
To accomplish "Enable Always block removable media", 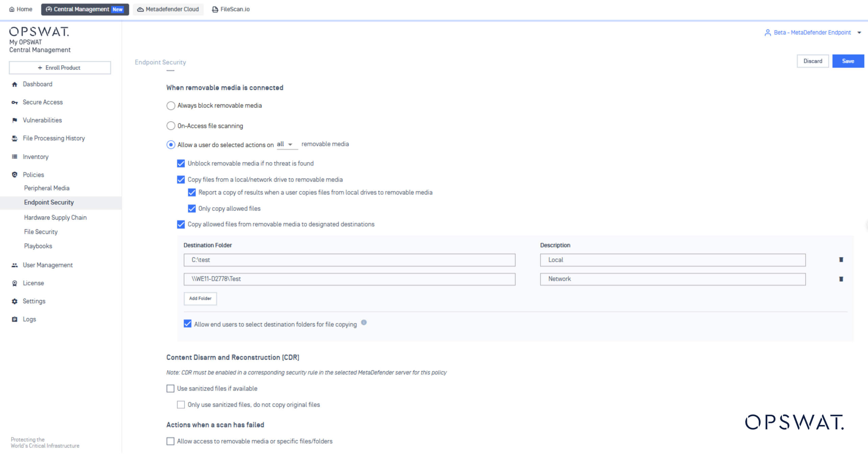I will pos(171,106).
